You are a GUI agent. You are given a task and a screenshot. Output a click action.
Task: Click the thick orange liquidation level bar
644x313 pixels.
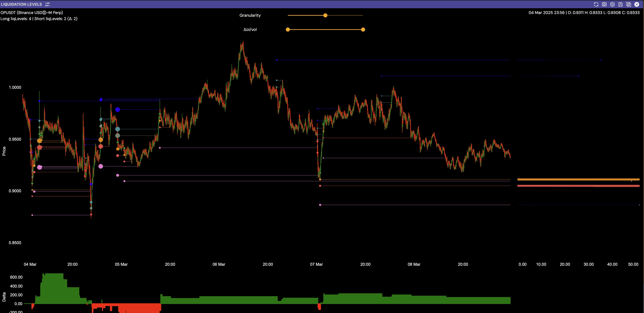click(578, 179)
